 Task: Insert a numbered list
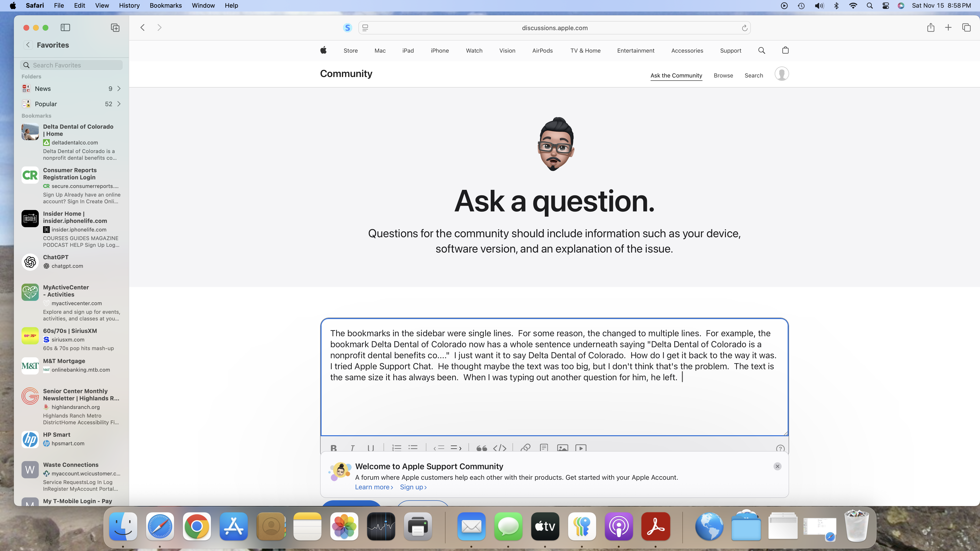pyautogui.click(x=396, y=448)
